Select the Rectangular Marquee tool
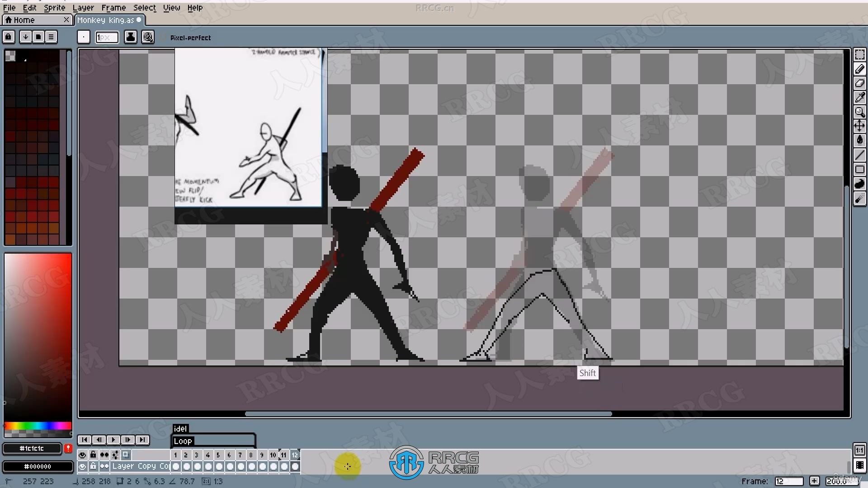 tap(859, 55)
